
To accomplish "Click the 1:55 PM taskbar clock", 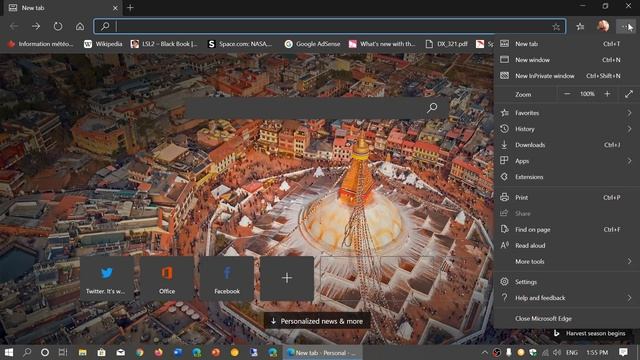I will [597, 352].
